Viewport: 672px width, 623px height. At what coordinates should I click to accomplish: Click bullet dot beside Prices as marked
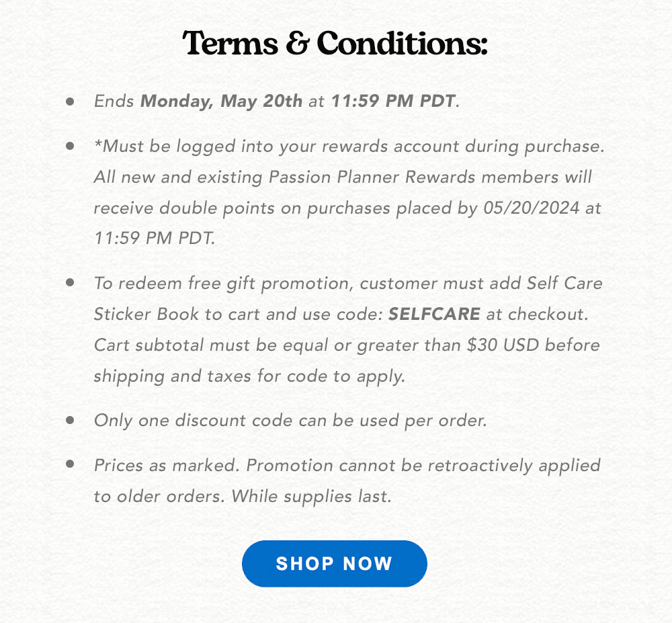[70, 464]
